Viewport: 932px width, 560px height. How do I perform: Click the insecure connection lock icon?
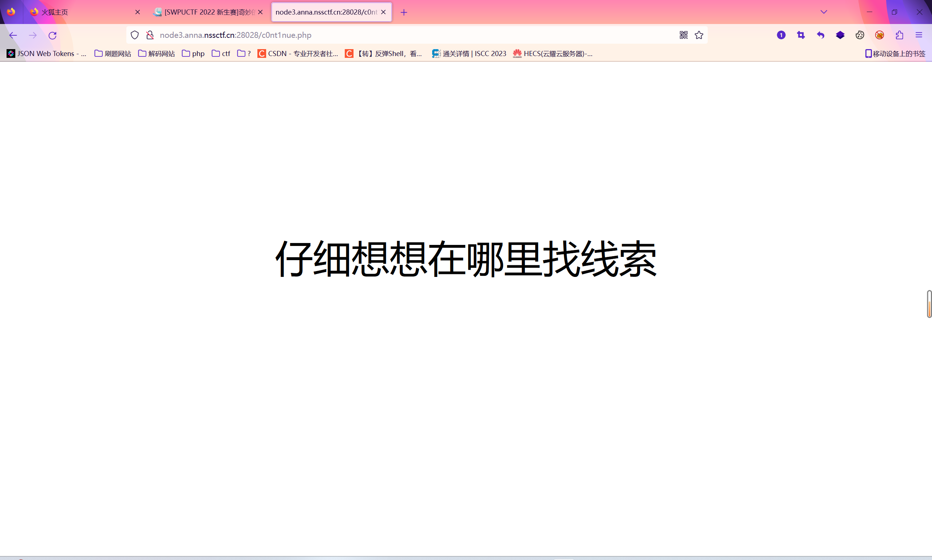150,35
